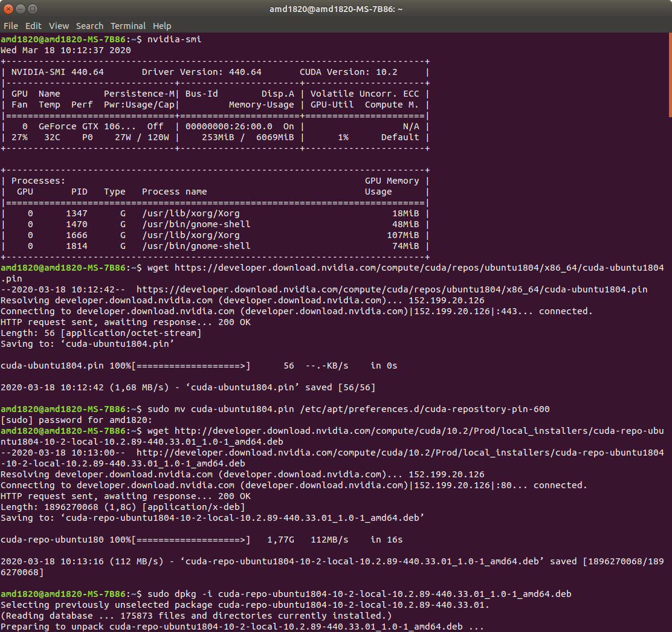672x632 pixels.
Task: Click PID '1814' in processes table
Action: click(x=77, y=246)
